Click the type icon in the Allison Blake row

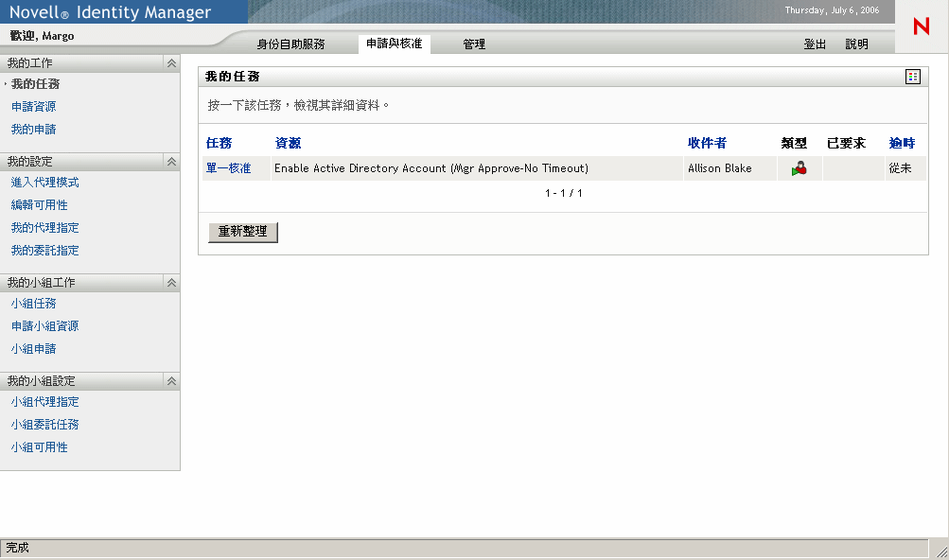point(799,168)
